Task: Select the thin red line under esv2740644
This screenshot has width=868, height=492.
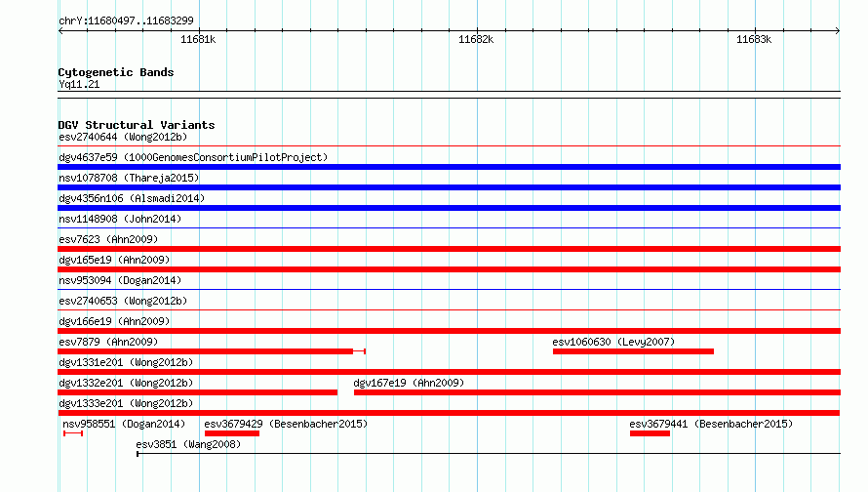Action: tap(449, 146)
